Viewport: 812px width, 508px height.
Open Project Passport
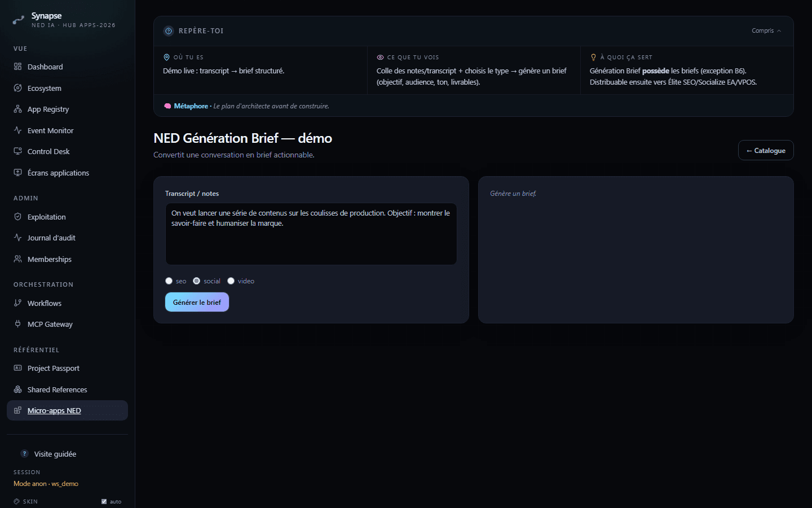click(67, 368)
